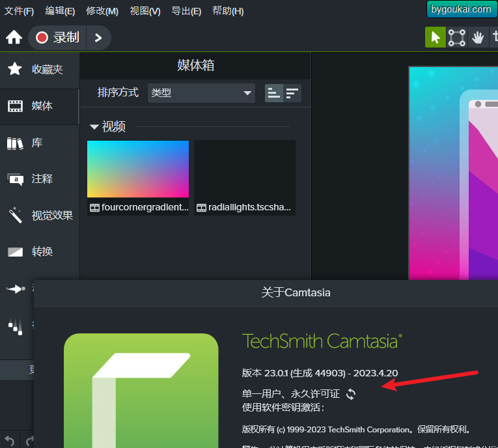Open the 修改(M) menu
The image size is (498, 448).
(102, 11)
